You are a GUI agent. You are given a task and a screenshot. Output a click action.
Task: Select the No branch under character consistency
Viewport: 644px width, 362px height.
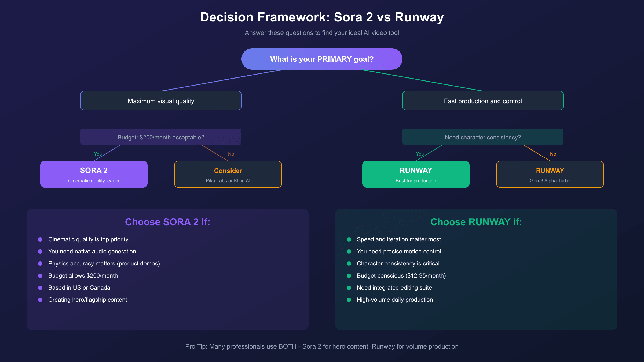pyautogui.click(x=553, y=154)
